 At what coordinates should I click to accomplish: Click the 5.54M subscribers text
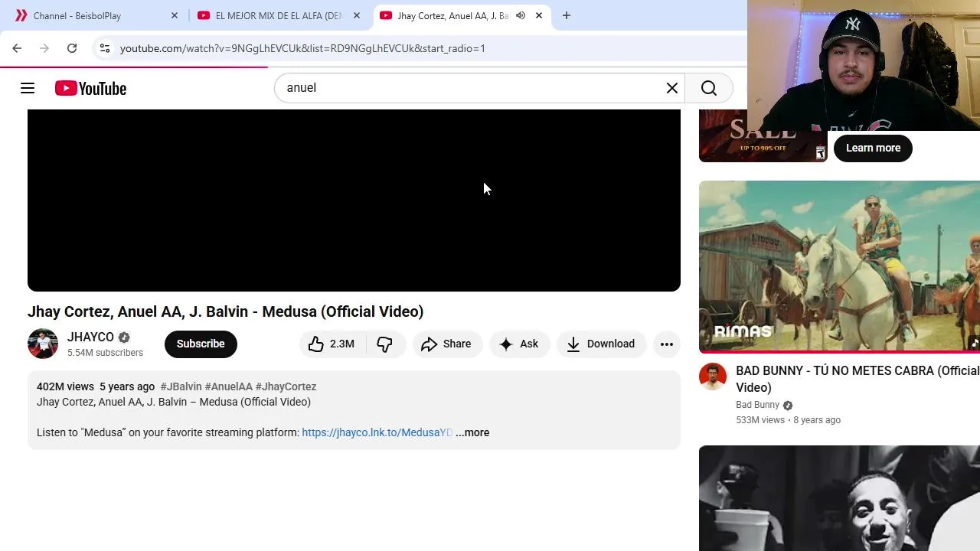105,353
